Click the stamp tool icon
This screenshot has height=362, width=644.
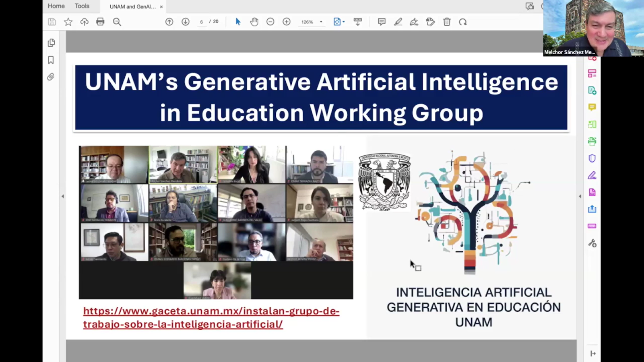click(430, 22)
